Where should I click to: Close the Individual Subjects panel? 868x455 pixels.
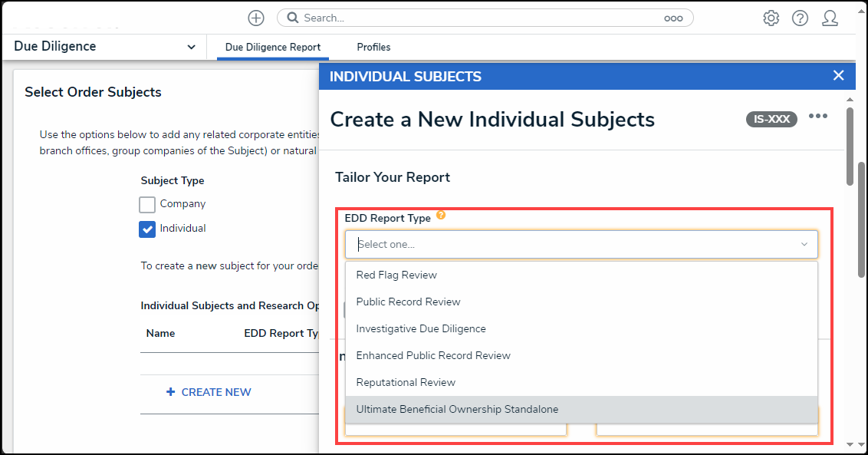click(x=838, y=75)
